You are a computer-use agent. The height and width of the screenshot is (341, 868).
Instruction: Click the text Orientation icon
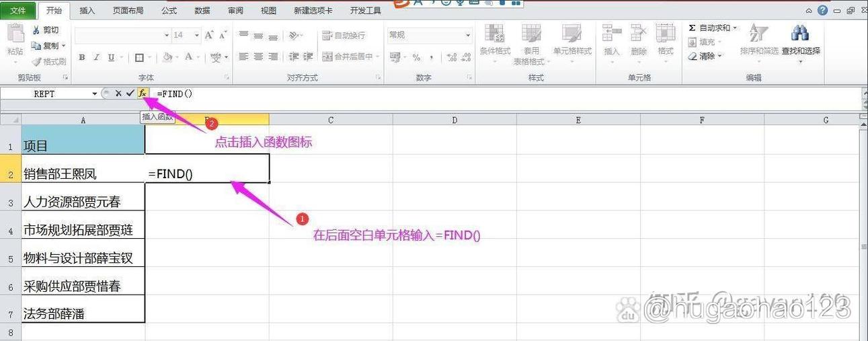pyautogui.click(x=294, y=35)
